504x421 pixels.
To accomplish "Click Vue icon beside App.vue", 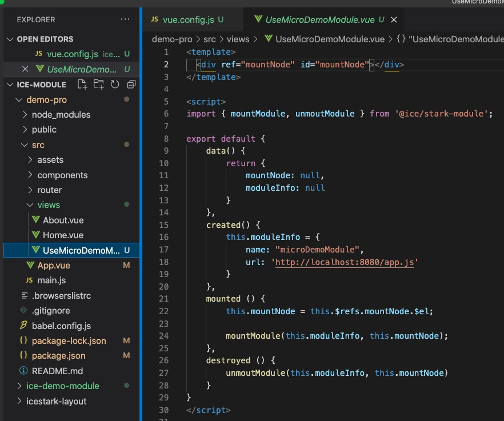I will (x=30, y=265).
